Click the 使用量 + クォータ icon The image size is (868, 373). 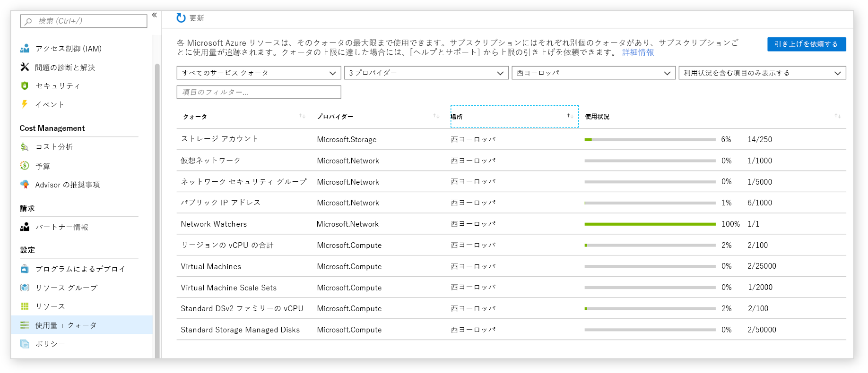point(25,325)
